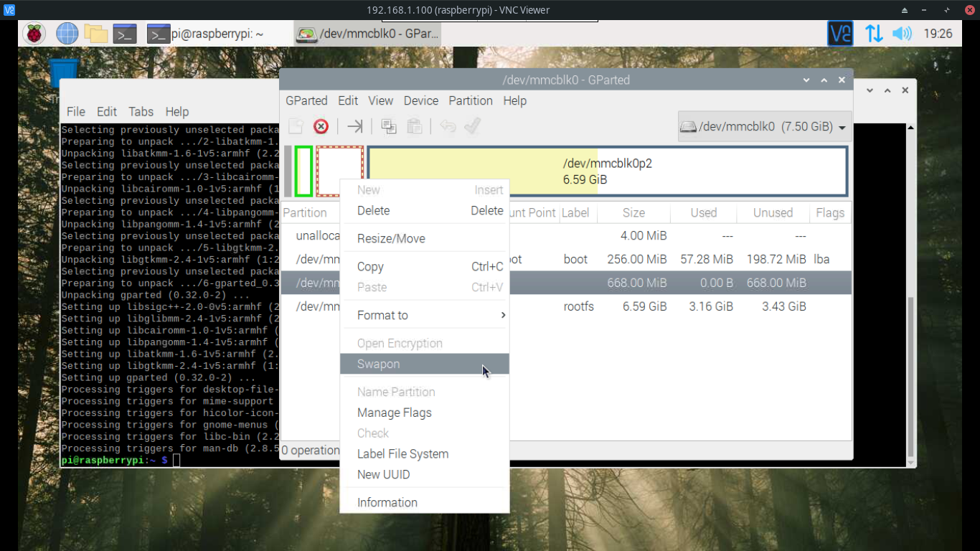Open the terminal Edit menu
Screen dimensions: 980x551
coord(107,111)
